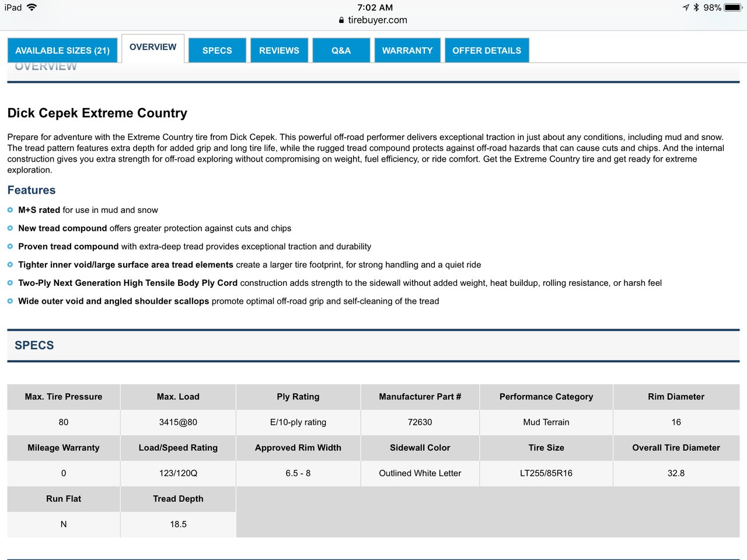This screenshot has width=747, height=560.
Task: Click the 3415@80 max load value
Action: point(178,422)
